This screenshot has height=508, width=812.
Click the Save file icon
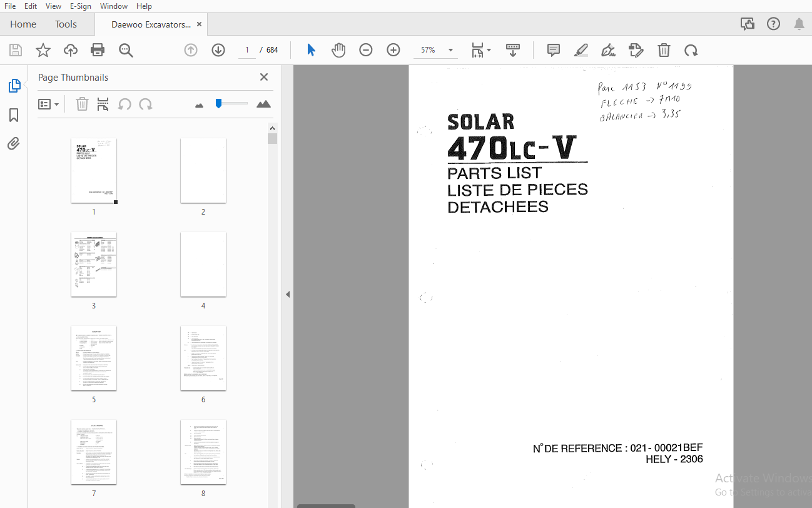point(16,50)
